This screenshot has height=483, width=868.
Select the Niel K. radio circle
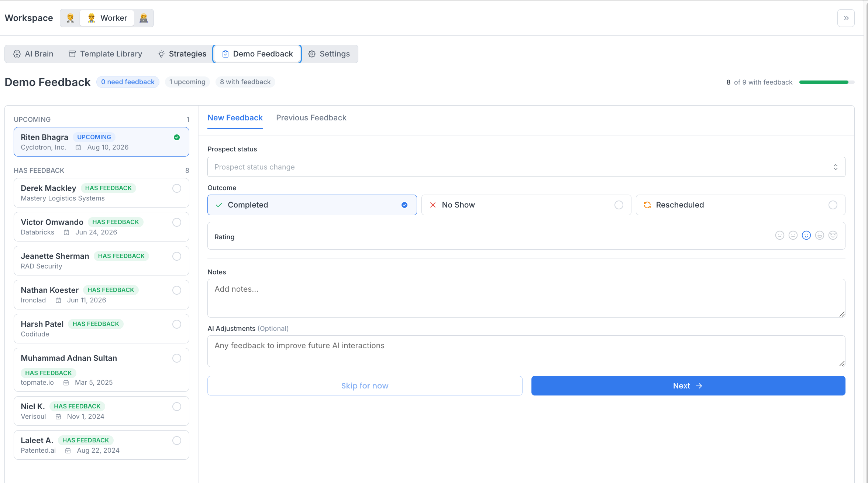click(x=177, y=407)
